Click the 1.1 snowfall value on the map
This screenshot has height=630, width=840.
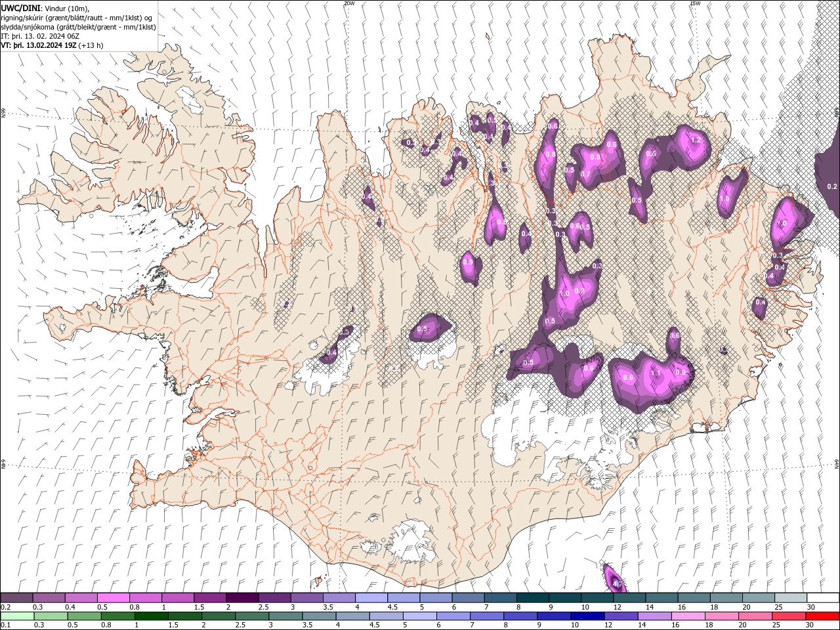[x=656, y=373]
